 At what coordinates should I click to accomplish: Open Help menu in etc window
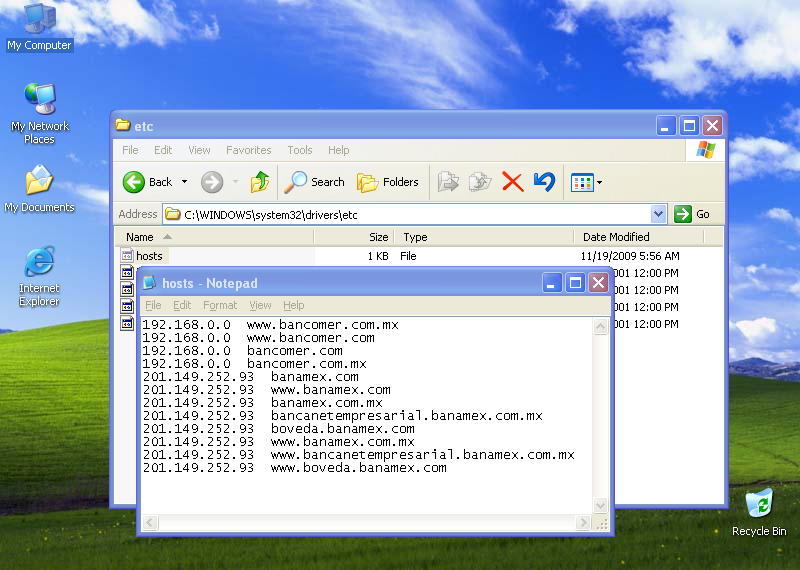338,150
